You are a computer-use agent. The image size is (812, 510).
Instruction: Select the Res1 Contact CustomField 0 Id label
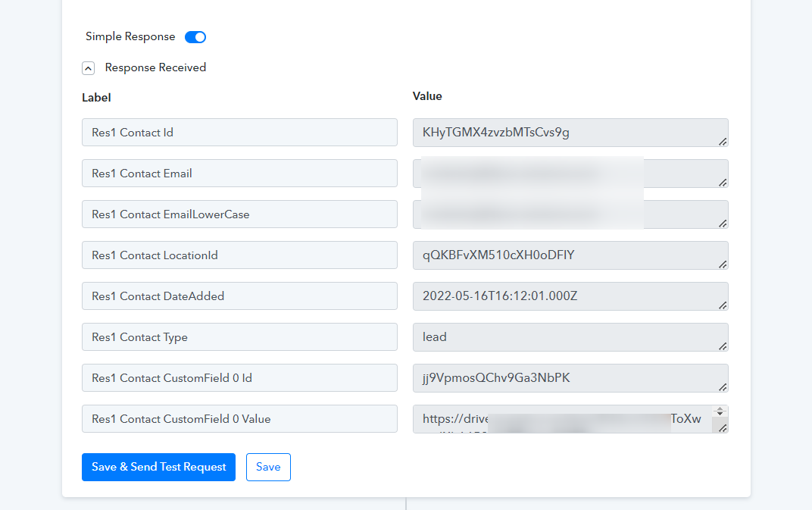240,378
